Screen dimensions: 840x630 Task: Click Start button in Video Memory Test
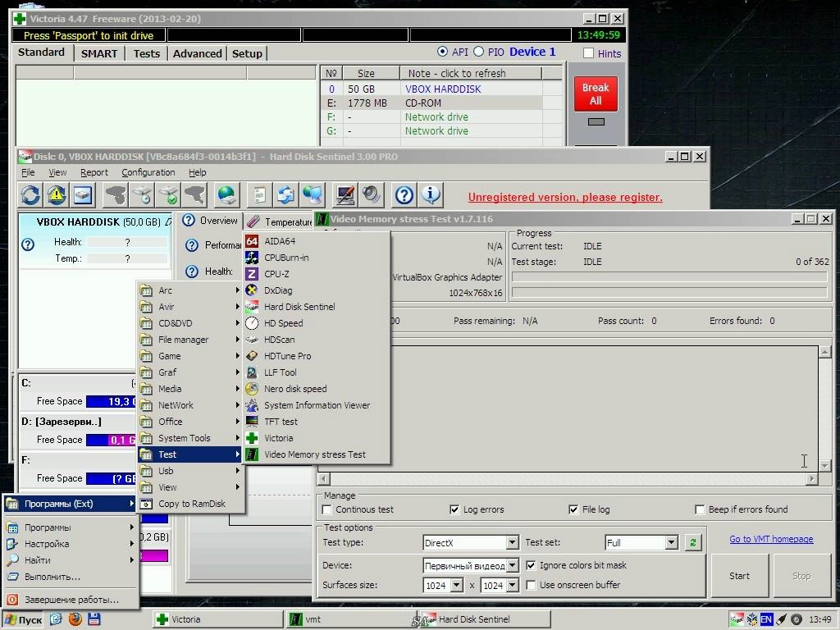point(739,576)
